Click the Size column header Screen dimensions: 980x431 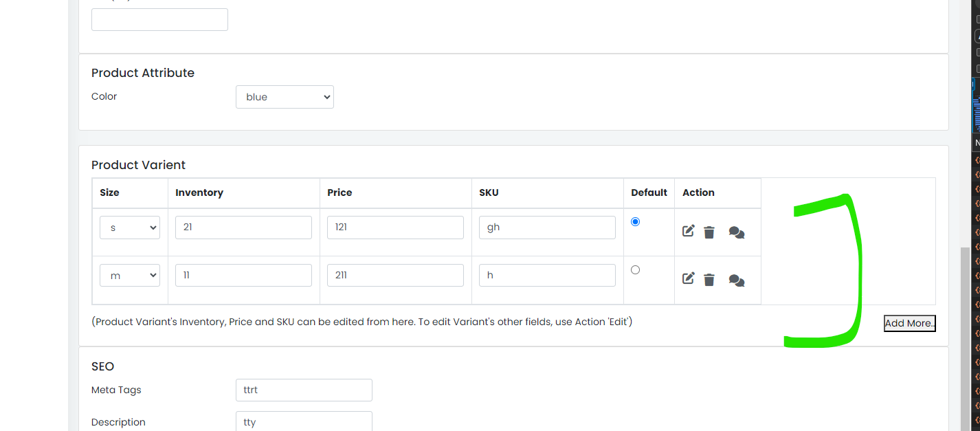109,192
